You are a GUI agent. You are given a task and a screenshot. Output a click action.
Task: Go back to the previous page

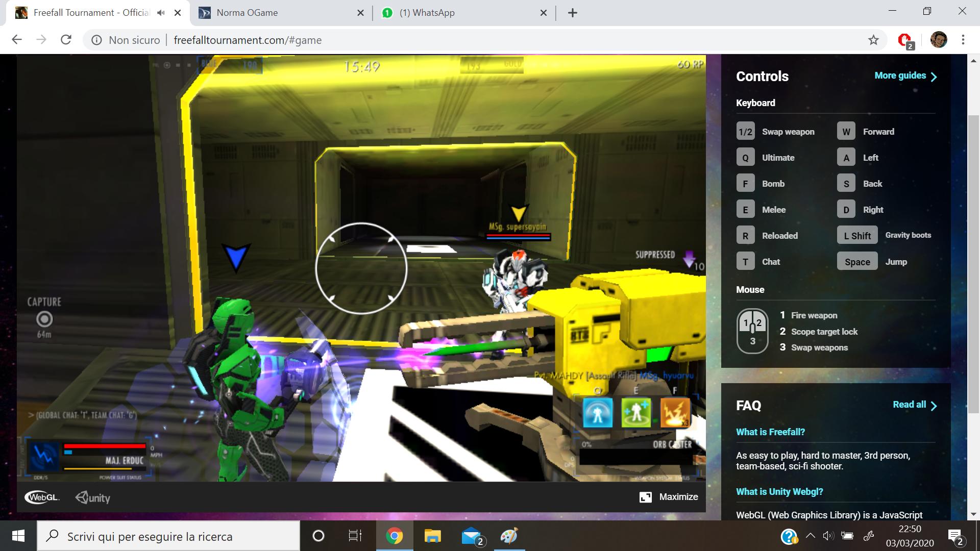[x=17, y=40]
